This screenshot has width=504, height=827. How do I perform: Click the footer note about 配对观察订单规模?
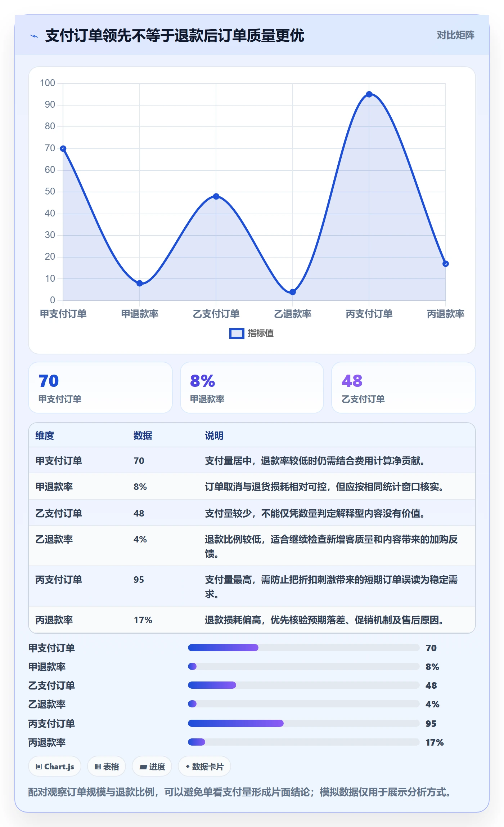pos(239,792)
